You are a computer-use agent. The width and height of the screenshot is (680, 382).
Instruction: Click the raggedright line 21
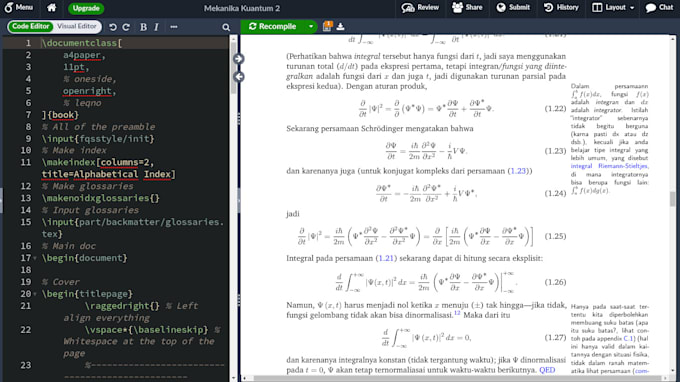122,306
